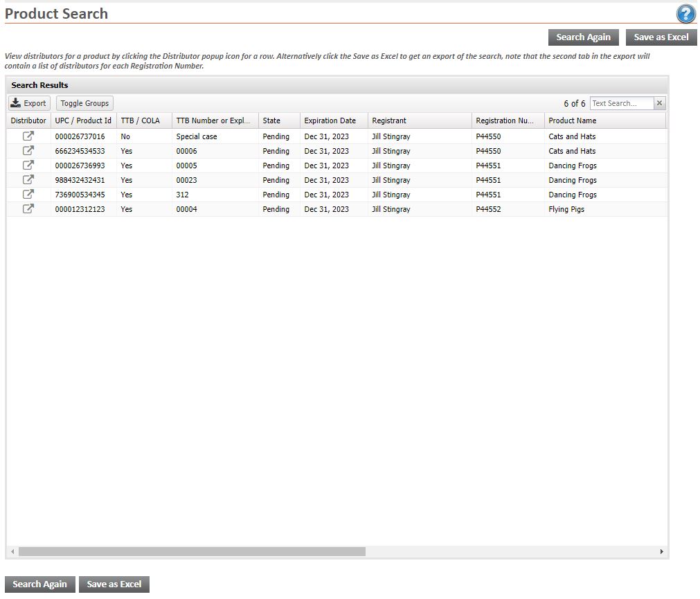
Task: Click bottom Search Again button
Action: coord(39,584)
